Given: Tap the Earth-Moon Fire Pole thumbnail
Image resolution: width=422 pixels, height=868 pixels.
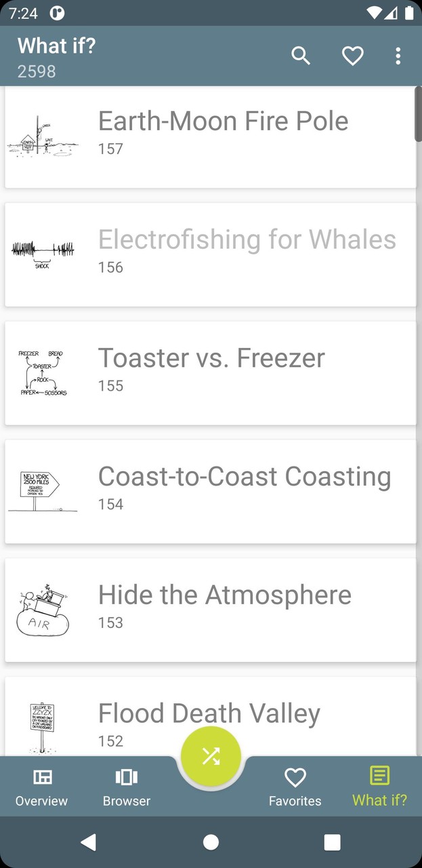Looking at the screenshot, I should (43, 138).
